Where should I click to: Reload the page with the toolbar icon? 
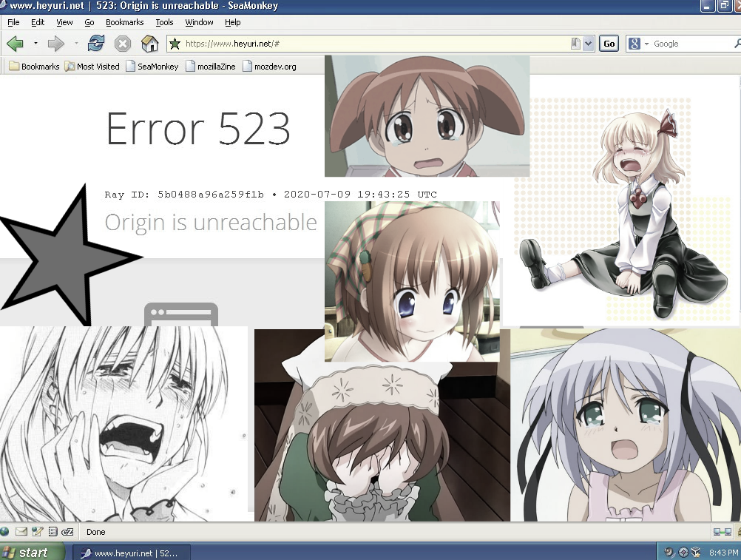point(95,43)
